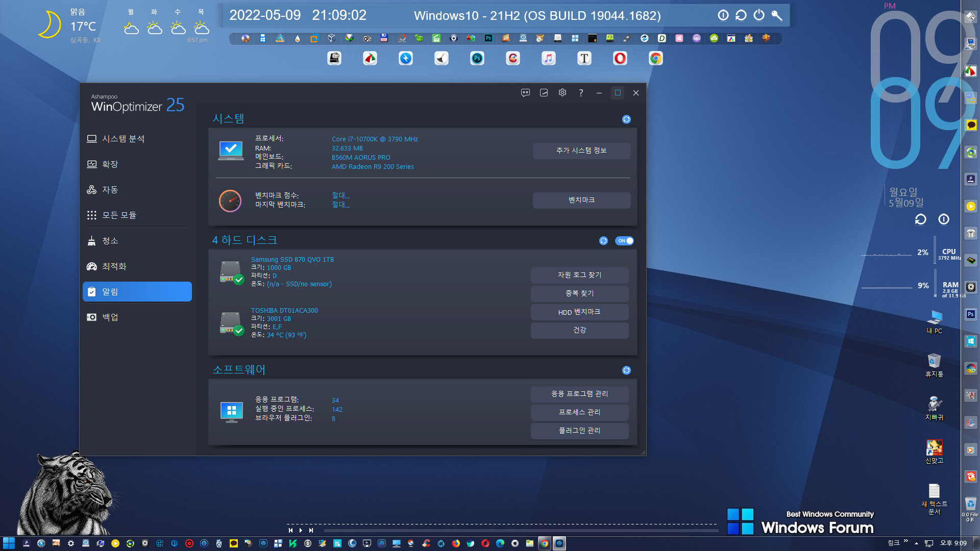Open the 시스템 분석 sidebar item

[x=137, y=139]
